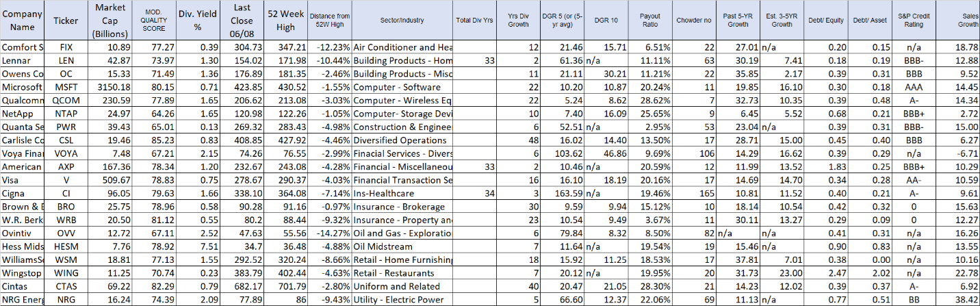Click American Express debt/equity 1.83
Viewport: 980px width, 306px height.
coord(825,166)
